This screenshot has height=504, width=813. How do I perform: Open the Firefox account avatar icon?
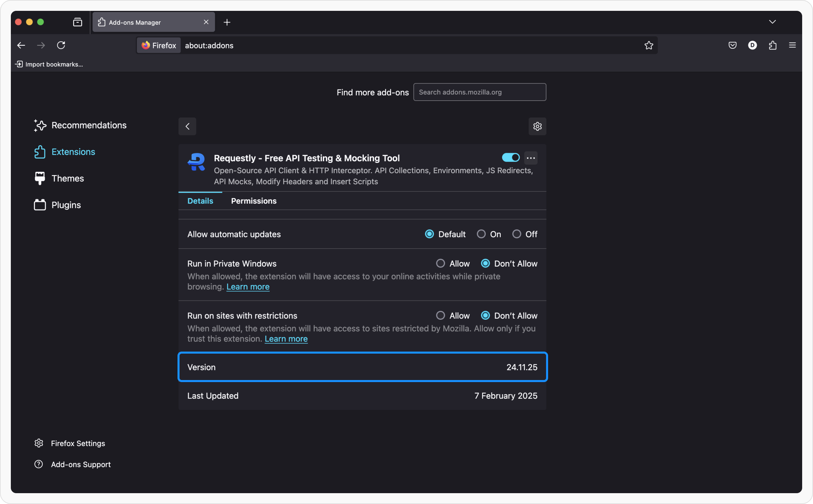pos(752,45)
